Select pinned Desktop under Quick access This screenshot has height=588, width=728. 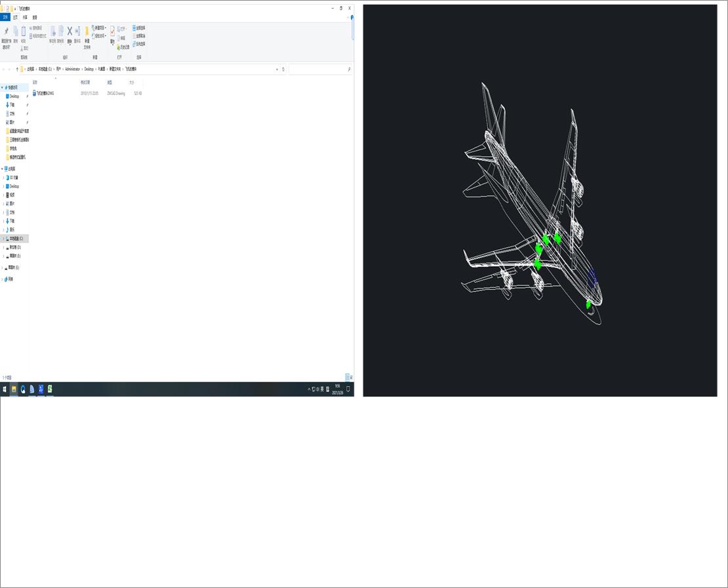tap(14, 96)
